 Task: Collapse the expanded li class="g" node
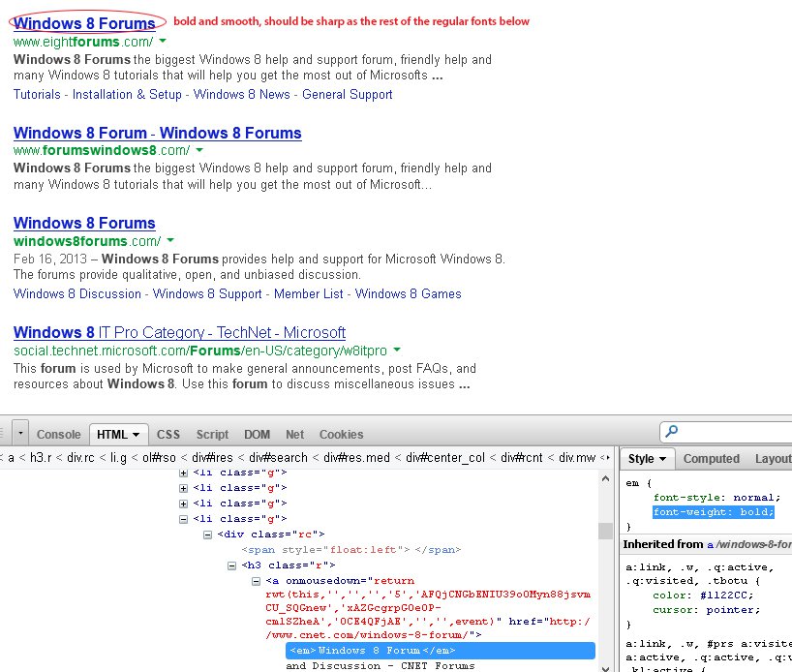coord(183,519)
